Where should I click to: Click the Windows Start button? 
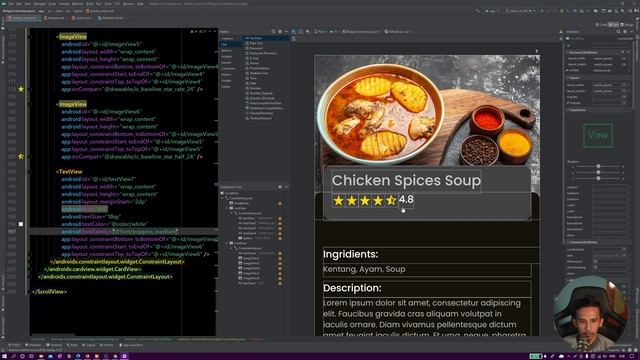tap(4, 356)
